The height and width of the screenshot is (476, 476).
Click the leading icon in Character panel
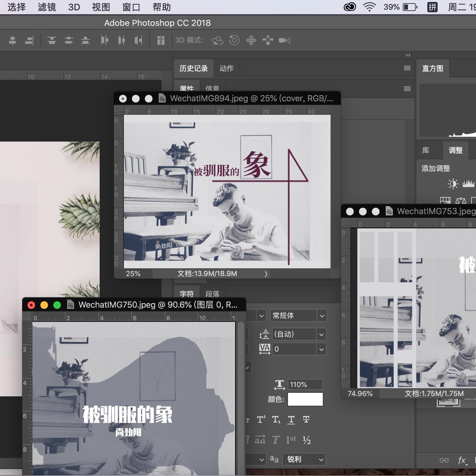(x=264, y=334)
